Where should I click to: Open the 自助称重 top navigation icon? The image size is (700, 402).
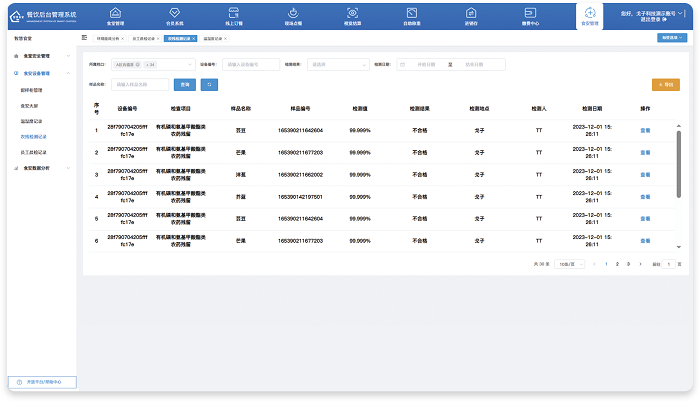coord(411,15)
